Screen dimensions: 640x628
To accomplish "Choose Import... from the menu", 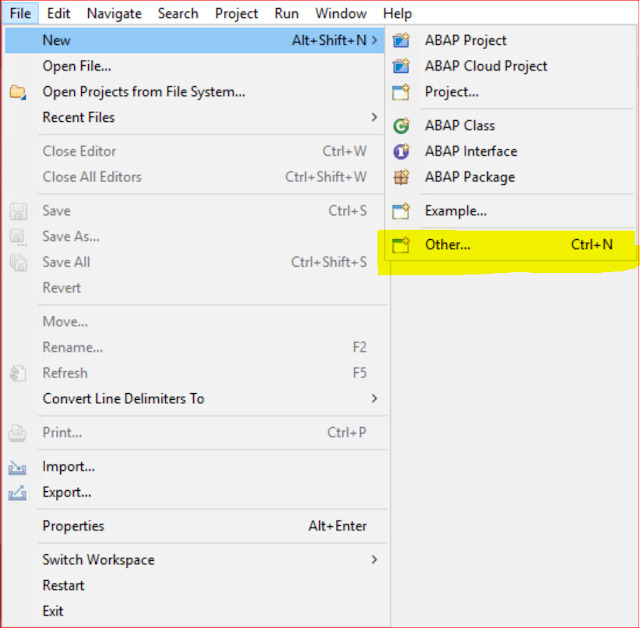I will point(194,466).
